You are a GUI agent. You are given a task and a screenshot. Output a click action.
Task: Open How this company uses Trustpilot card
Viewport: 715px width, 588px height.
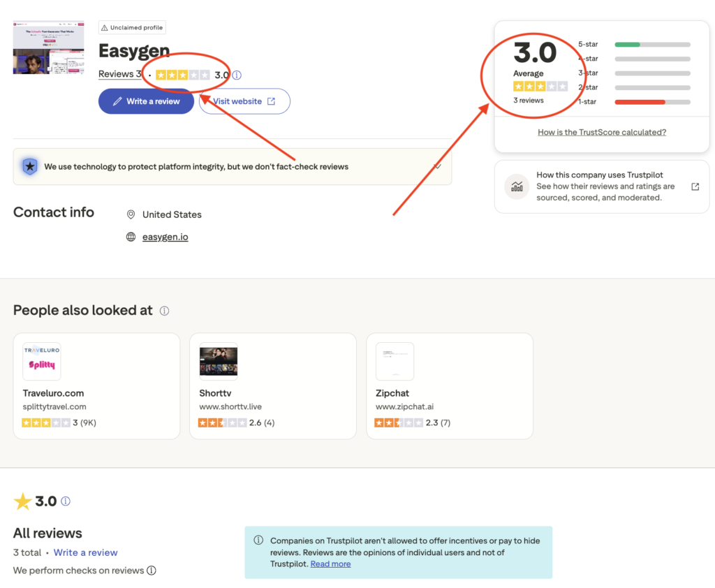point(602,186)
